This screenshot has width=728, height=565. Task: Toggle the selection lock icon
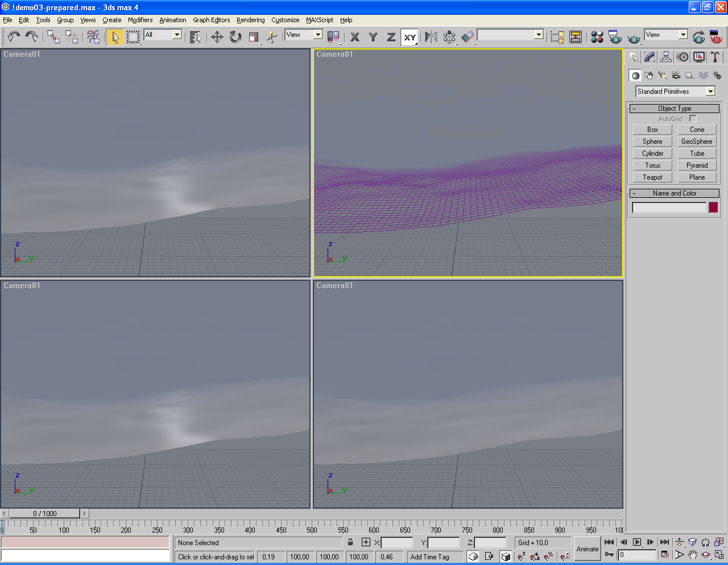[x=350, y=542]
